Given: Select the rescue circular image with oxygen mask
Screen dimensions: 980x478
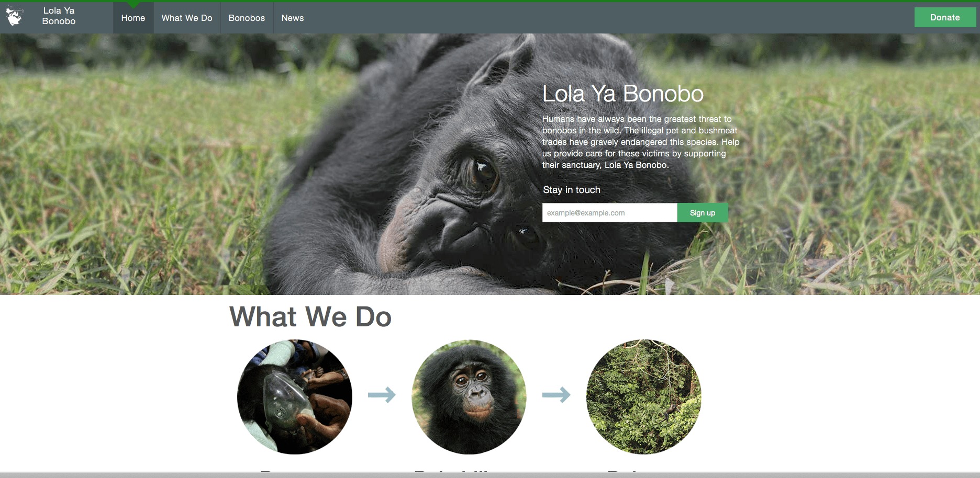Looking at the screenshot, I should click(295, 396).
